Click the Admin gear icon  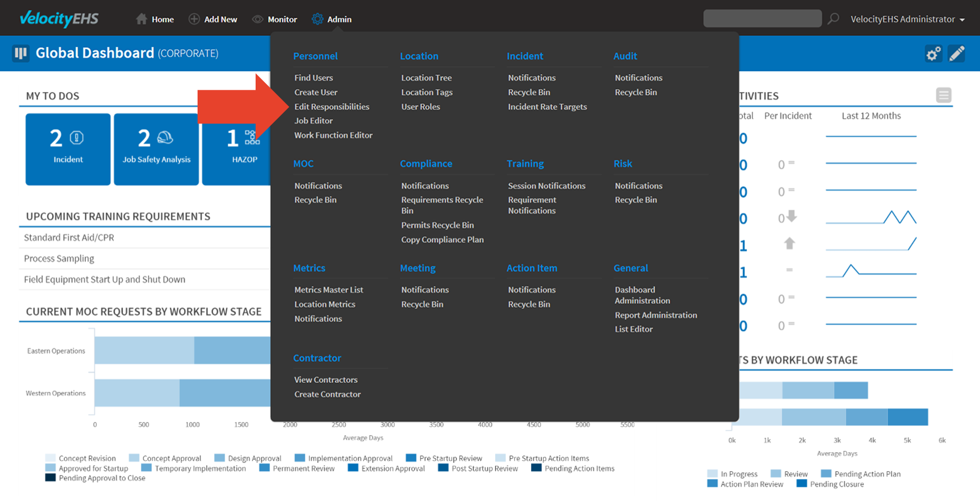318,19
